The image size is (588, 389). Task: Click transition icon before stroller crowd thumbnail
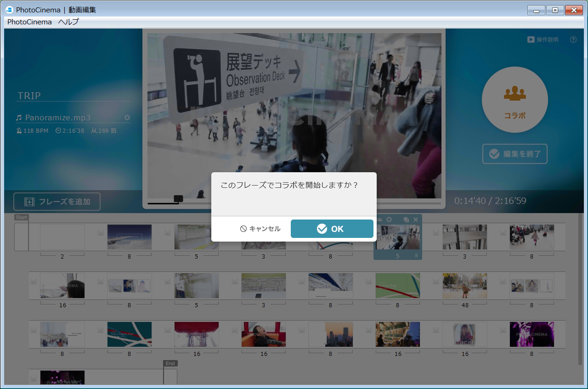pyautogui.click(x=503, y=233)
